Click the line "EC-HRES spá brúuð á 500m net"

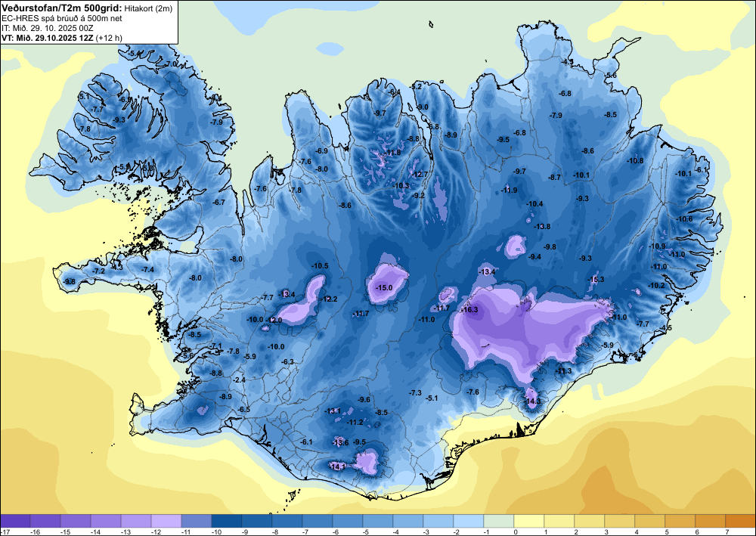coord(62,18)
